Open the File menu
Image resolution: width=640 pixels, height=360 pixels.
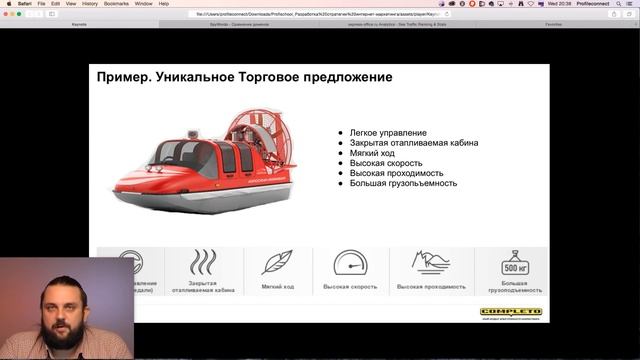click(41, 4)
